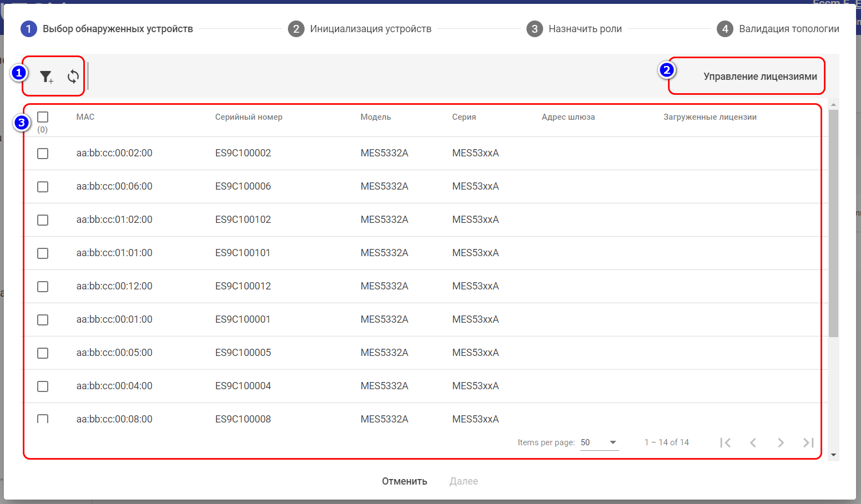Click the scrollbar down arrow
Screen dimensions: 861x504
pyautogui.click(x=833, y=455)
